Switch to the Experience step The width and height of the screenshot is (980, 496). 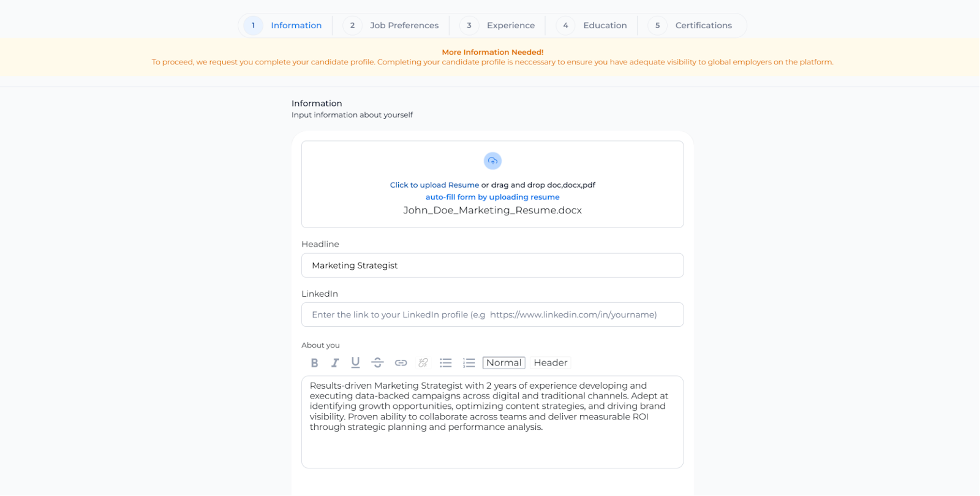tap(498, 26)
